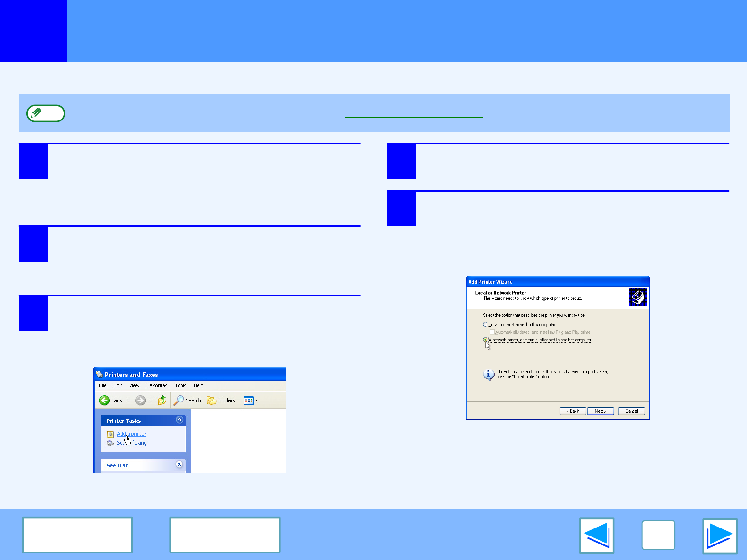Screen dimensions: 747x560
Task: Click the green Back arrow in Printers and Faxes
Action: click(105, 400)
